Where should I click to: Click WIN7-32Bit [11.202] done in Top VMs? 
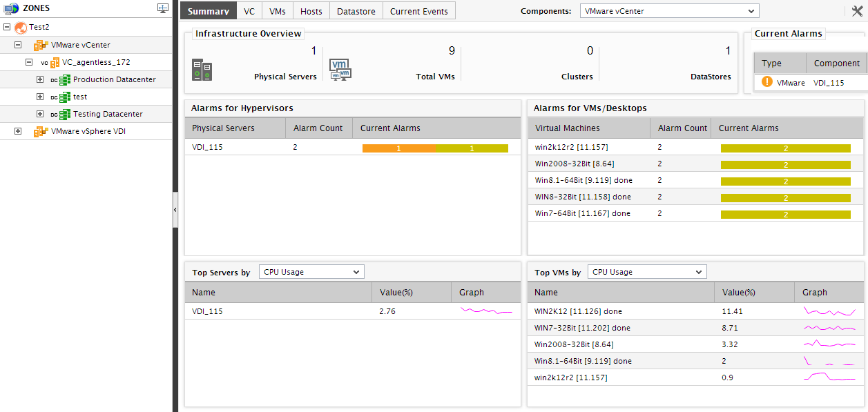click(583, 328)
